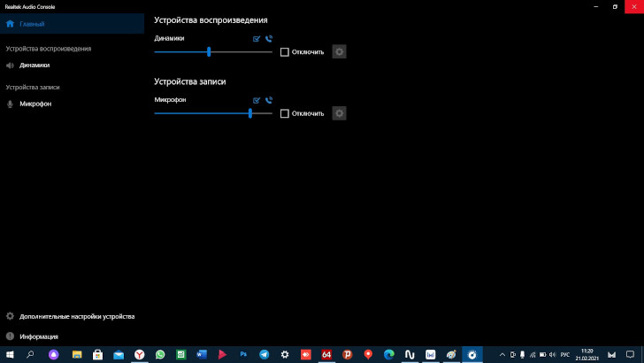644x363 pixels.
Task: Open Дополнительные настройки устройства
Action: (76, 316)
